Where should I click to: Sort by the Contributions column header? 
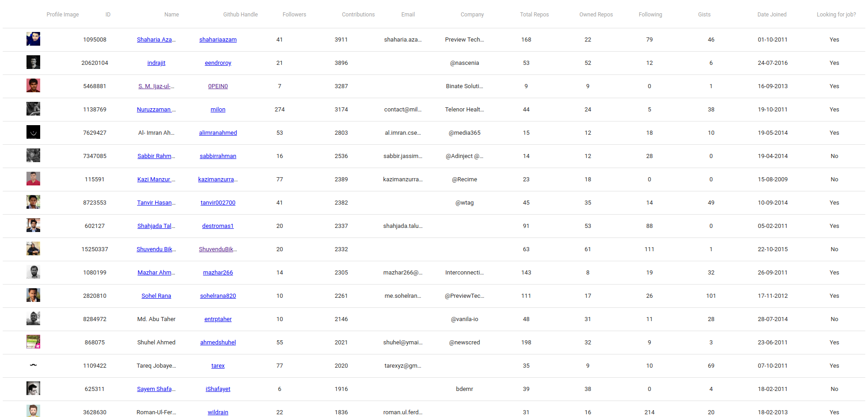(x=358, y=15)
